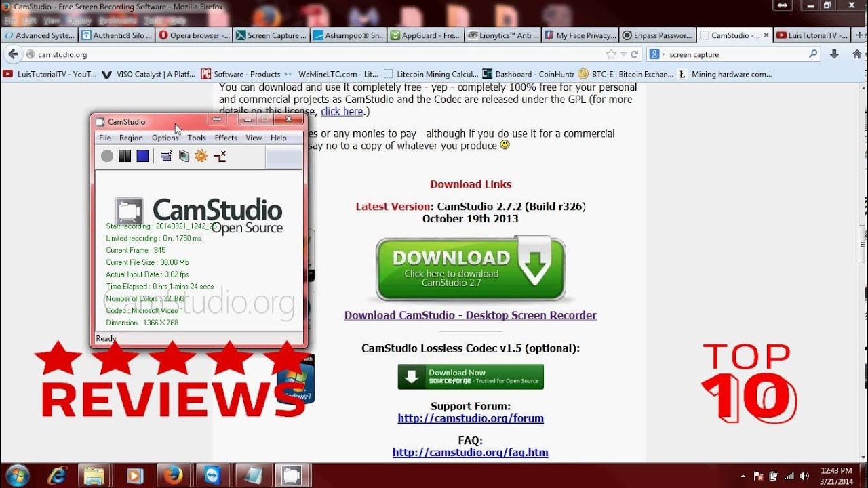
Task: Switch to My Face Privacy tab
Action: point(580,35)
